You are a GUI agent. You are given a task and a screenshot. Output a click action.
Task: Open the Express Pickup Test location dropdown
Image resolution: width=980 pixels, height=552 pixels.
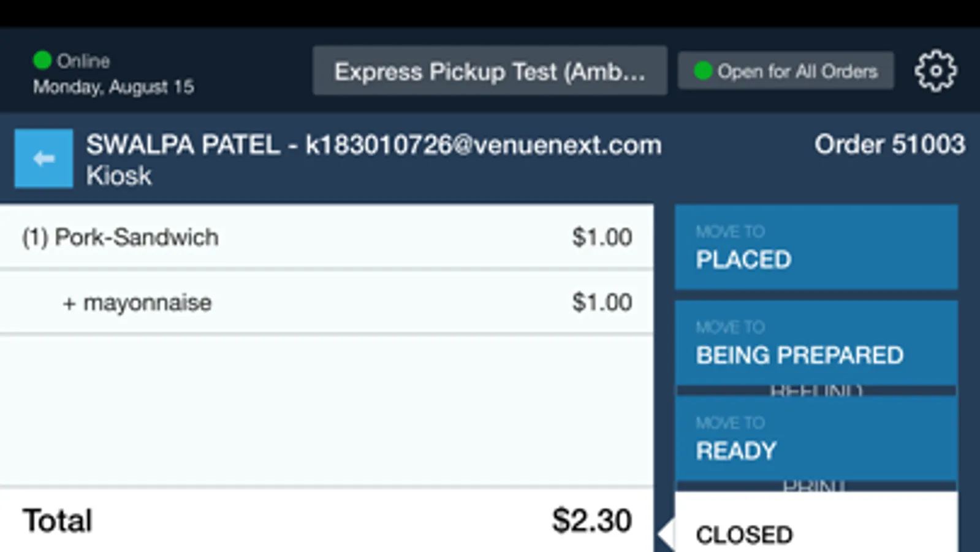(489, 71)
